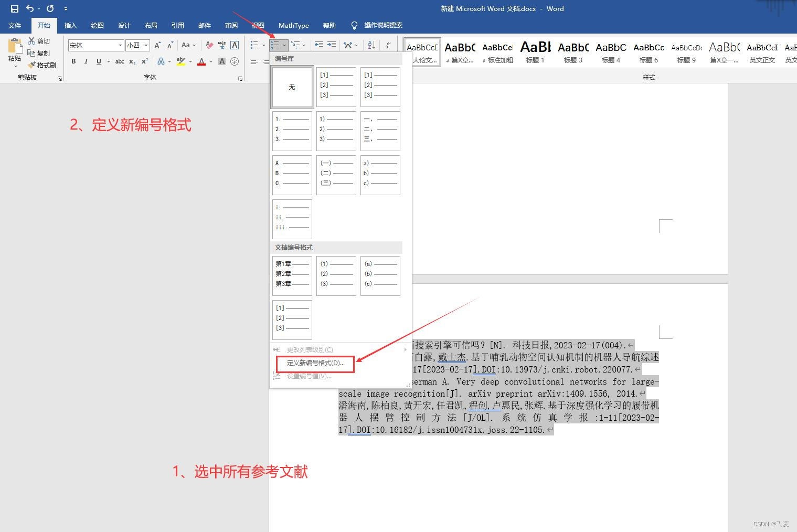Toggle bold formatting on selected text
This screenshot has width=797, height=532.
74,61
